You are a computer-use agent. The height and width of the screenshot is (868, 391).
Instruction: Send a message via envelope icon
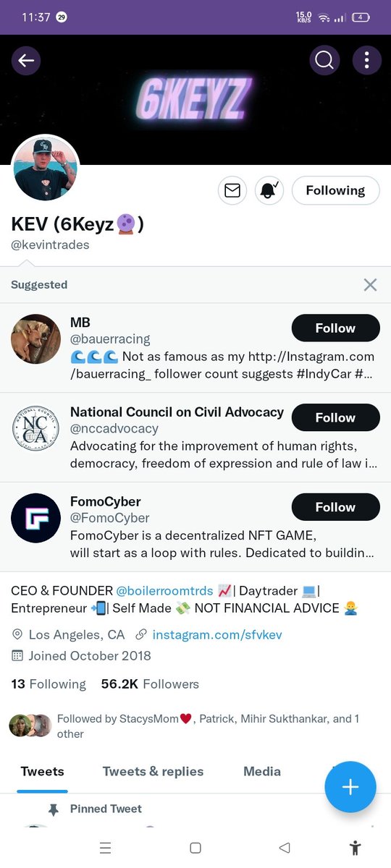click(232, 190)
